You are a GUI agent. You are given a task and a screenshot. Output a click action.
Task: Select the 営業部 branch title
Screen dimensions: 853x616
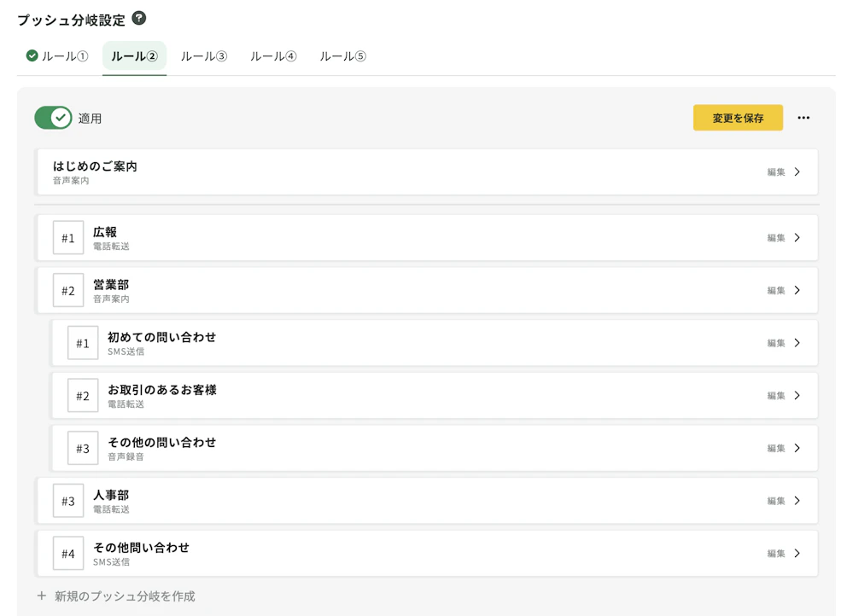tap(111, 285)
